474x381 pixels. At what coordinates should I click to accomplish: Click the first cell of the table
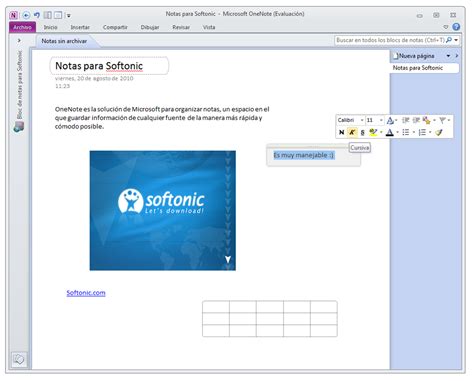pos(216,307)
